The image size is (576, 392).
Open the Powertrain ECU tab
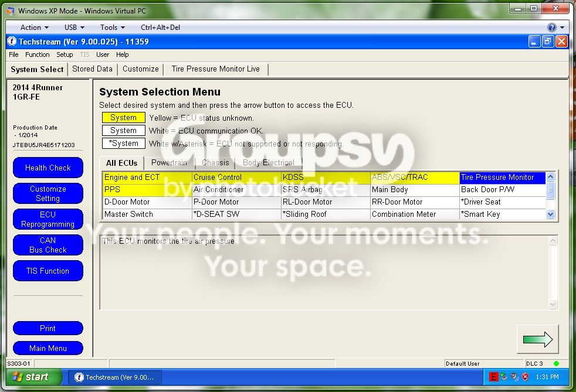(x=169, y=162)
